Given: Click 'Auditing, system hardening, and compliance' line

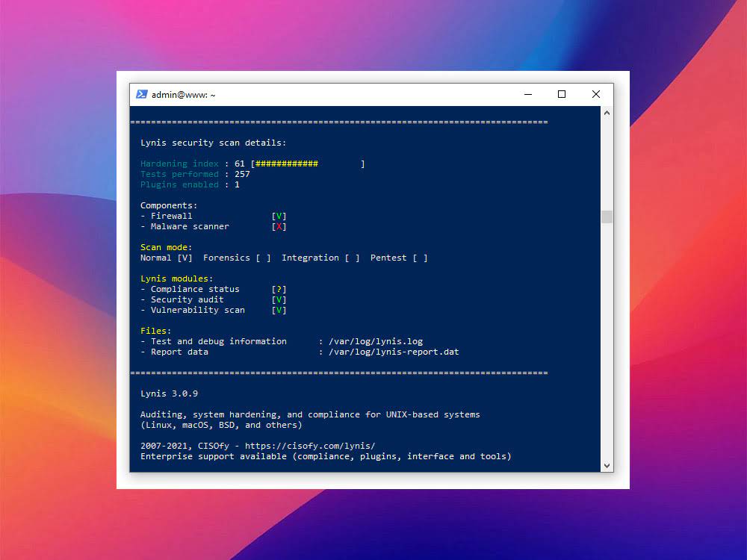Looking at the screenshot, I should pyautogui.click(x=310, y=415).
